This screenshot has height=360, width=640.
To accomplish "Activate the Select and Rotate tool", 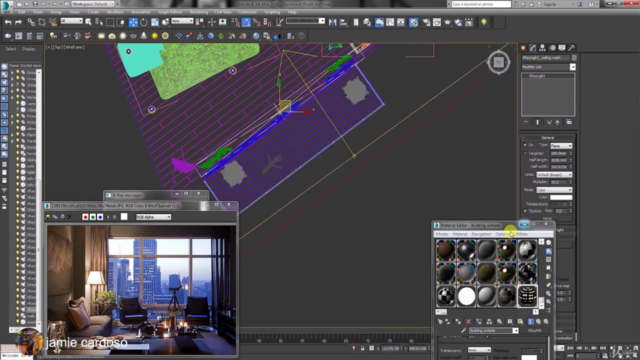I will pyautogui.click(x=144, y=22).
